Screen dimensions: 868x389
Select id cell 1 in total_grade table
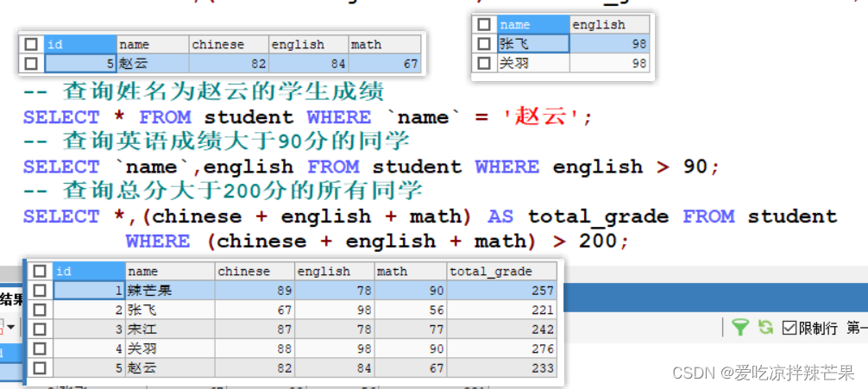[89, 291]
